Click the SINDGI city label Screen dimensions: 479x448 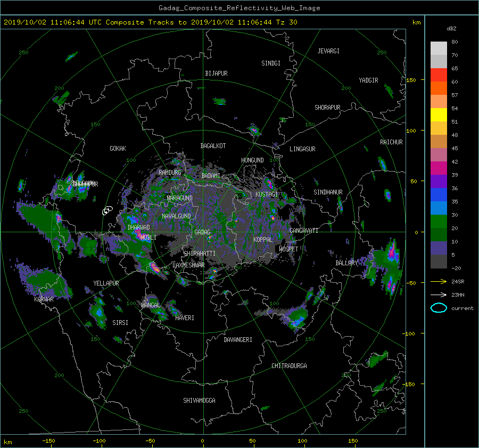coord(271,63)
